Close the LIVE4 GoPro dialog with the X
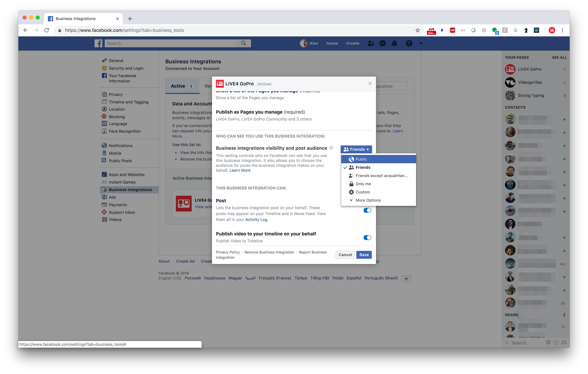The width and height of the screenshot is (588, 374). pos(370,84)
